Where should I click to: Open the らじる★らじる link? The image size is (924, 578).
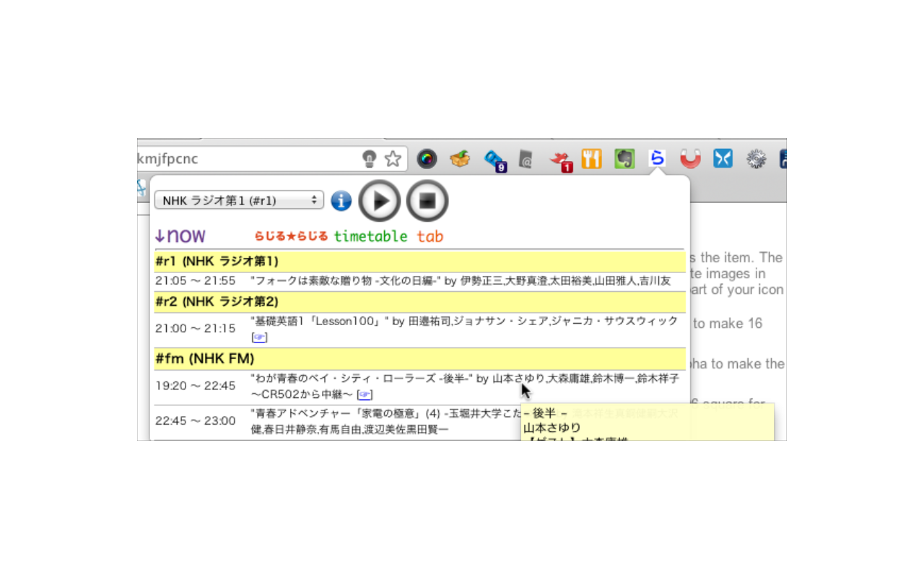point(291,236)
